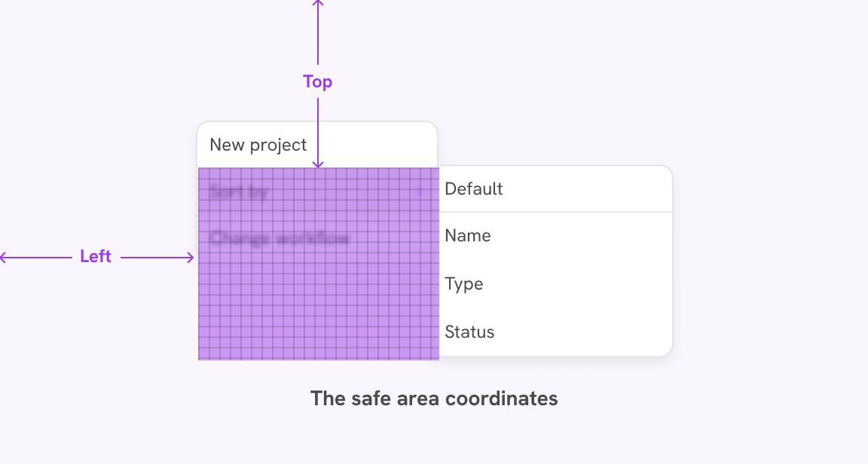Click the white header area beside New project
The width and height of the screenshot is (868, 464).
377,143
